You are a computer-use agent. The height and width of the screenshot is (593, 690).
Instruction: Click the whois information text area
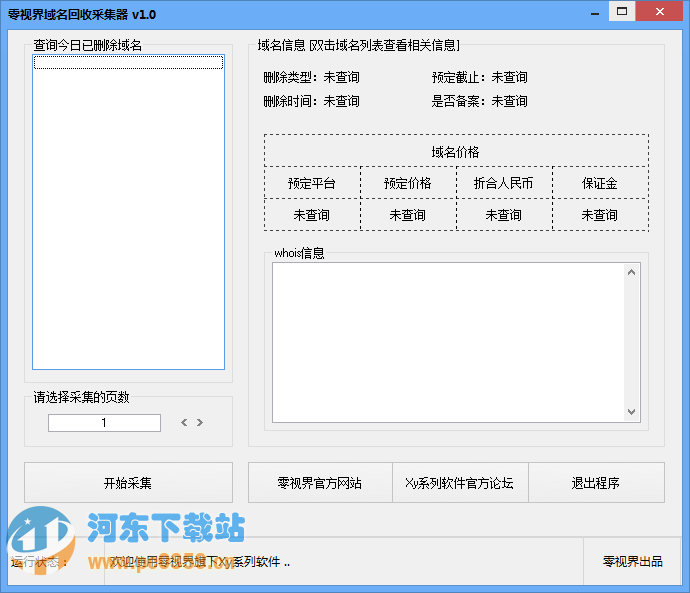(448, 343)
